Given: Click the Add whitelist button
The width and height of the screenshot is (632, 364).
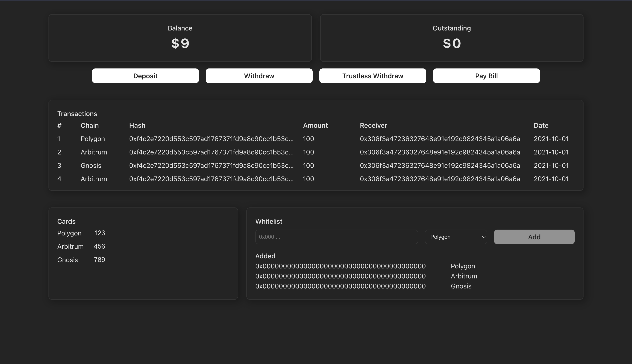Looking at the screenshot, I should (534, 237).
